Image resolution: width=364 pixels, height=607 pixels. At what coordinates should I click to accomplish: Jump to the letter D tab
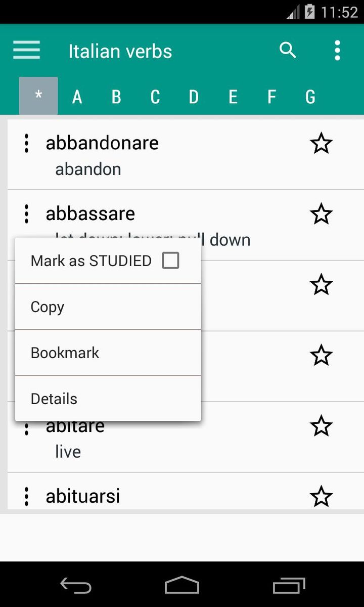(194, 97)
